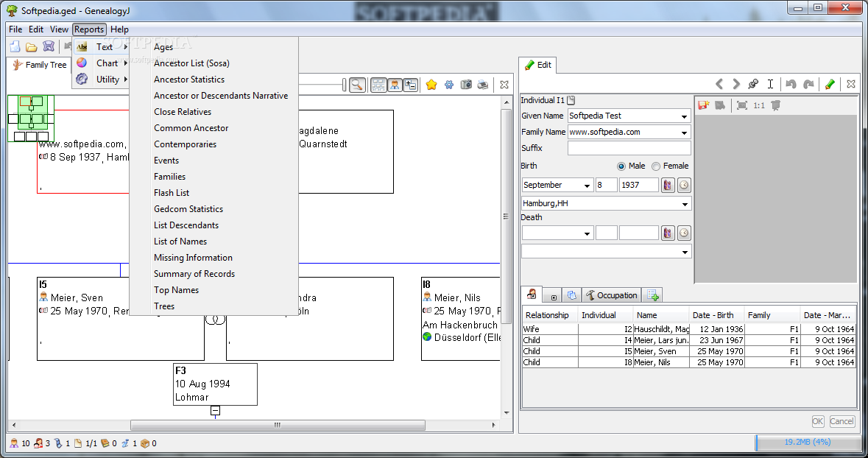The image size is (868, 458).
Task: Click the OK button
Action: tap(818, 421)
